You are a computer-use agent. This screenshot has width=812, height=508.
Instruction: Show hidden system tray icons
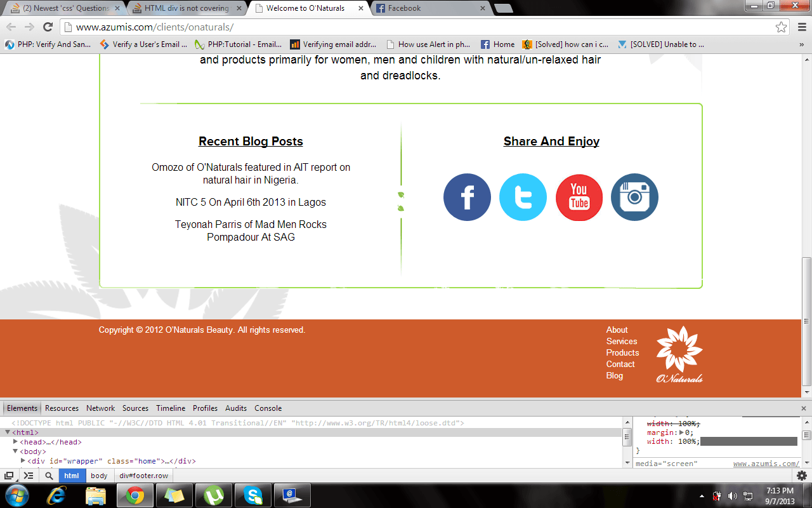(x=702, y=495)
